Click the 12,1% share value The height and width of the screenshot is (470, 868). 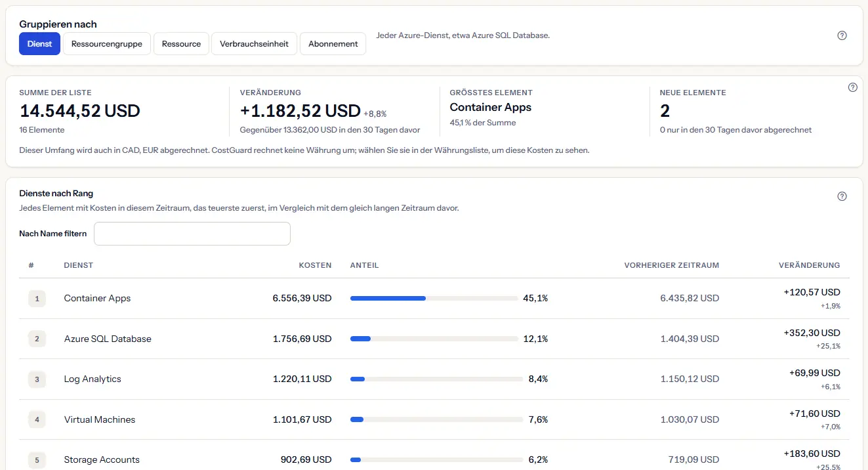535,339
